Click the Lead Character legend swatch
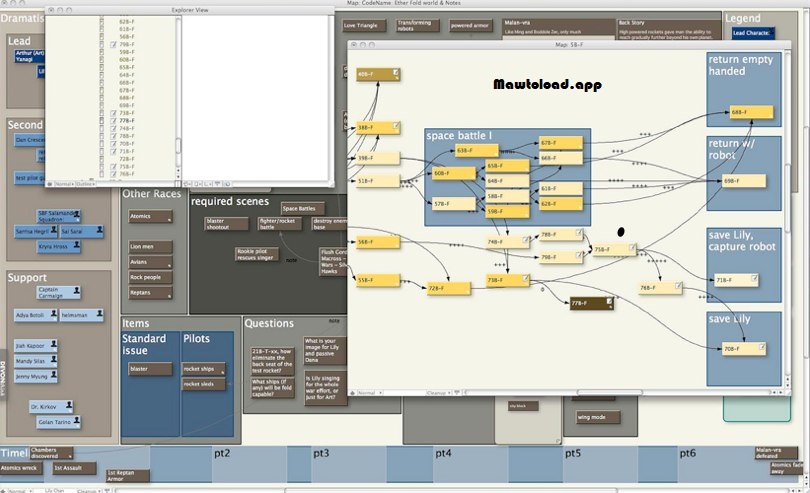The height and width of the screenshot is (493, 810). [753, 33]
